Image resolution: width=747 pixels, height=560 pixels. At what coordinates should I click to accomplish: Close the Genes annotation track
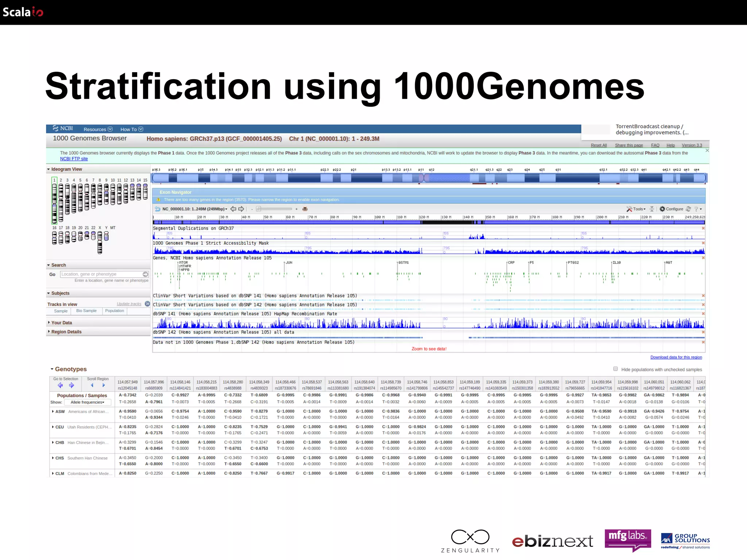pyautogui.click(x=703, y=258)
